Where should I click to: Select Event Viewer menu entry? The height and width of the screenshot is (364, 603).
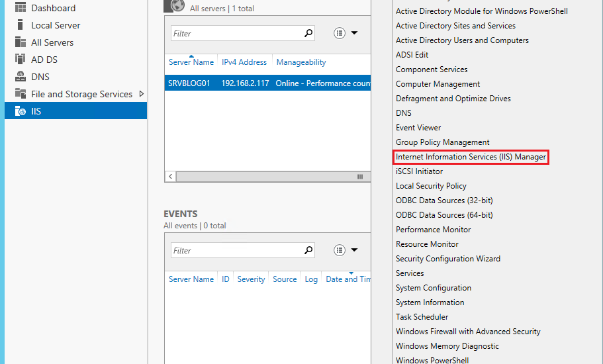pos(418,128)
